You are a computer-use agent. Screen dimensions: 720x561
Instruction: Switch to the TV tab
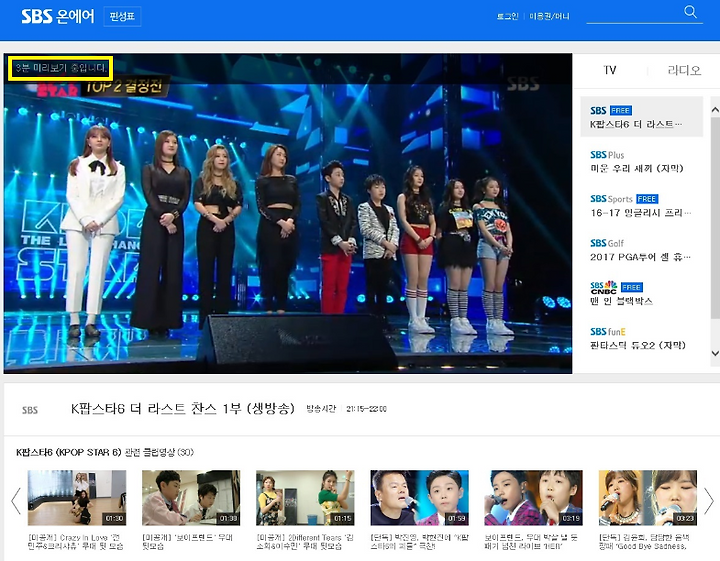click(x=610, y=70)
